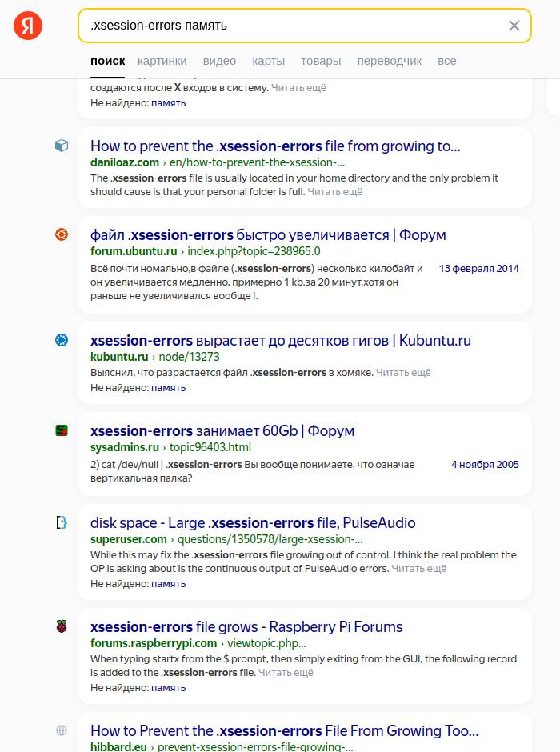Click the Raspberry Pi forums favicon

click(x=62, y=626)
